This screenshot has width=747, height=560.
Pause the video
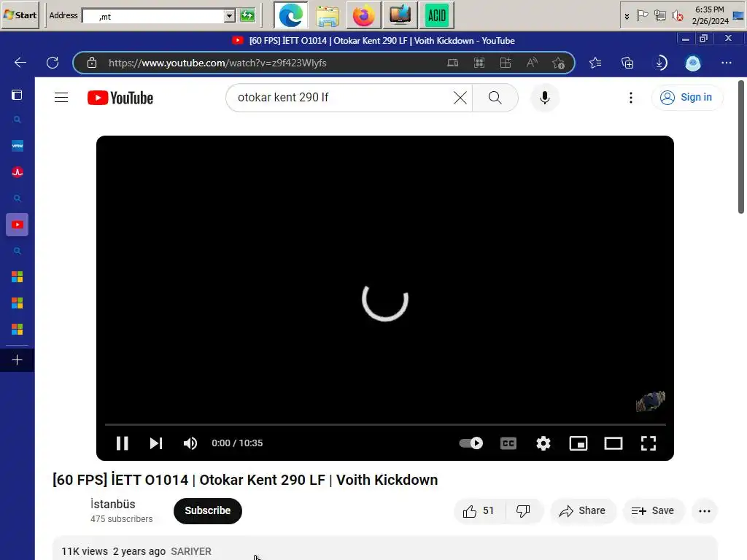[x=123, y=443]
